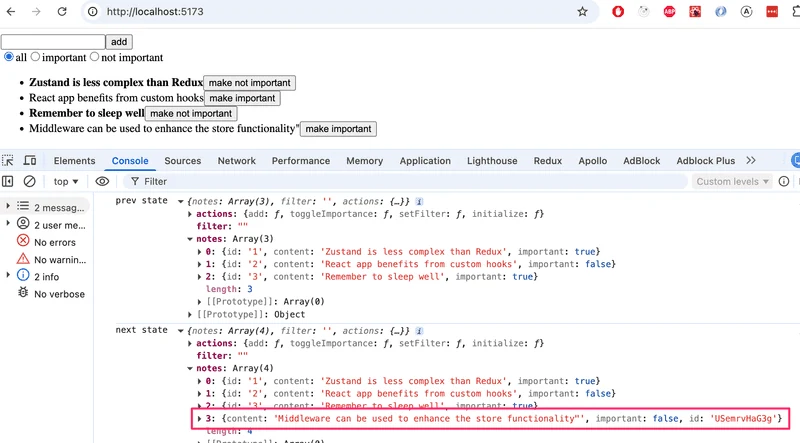Open the Lighthouse tab

[x=492, y=161]
